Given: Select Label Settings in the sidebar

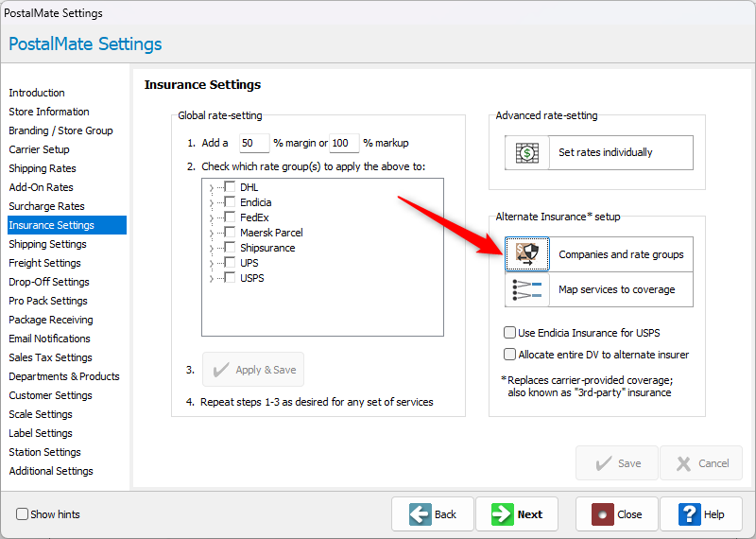Looking at the screenshot, I should click(41, 433).
